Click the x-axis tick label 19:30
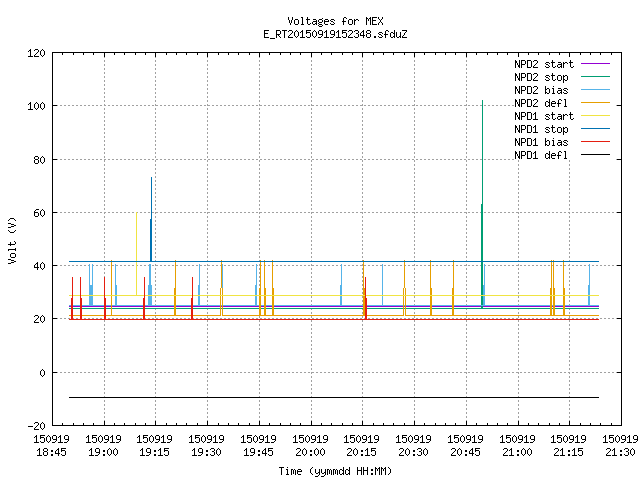Viewport: 640px width, 480px height. click(207, 452)
